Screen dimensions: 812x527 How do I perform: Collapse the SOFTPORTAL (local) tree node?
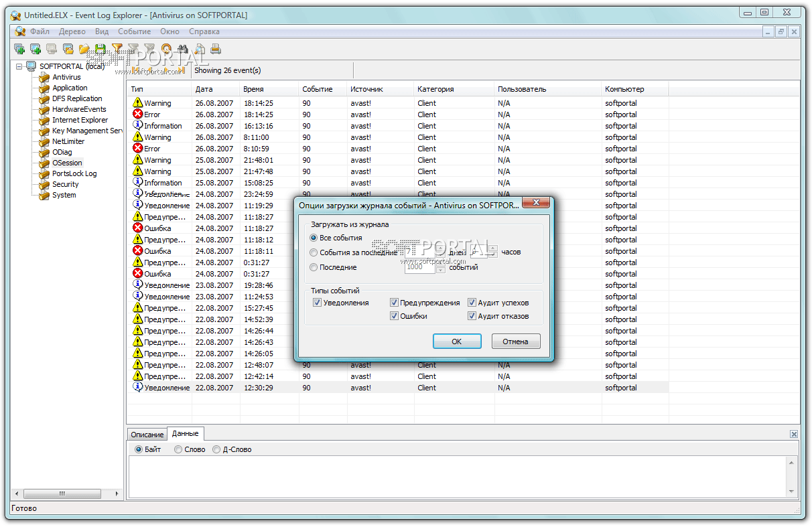pos(19,66)
